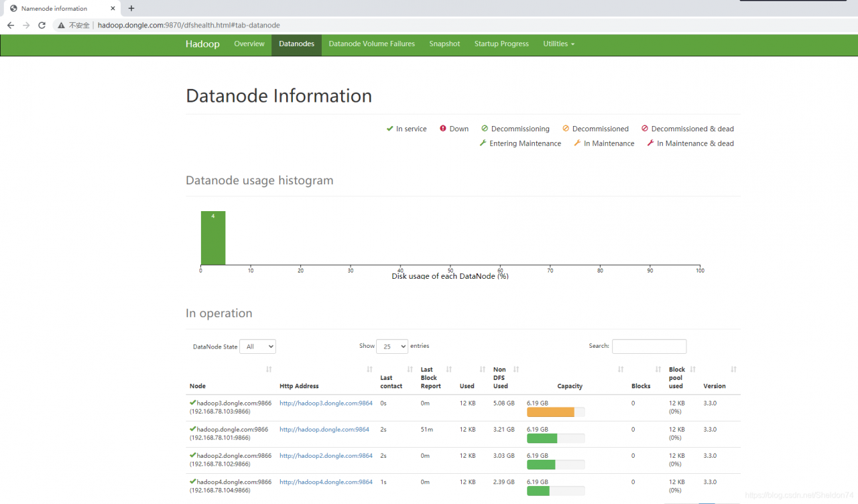Image resolution: width=858 pixels, height=504 pixels.
Task: Open the Startup Progress tab
Action: click(x=501, y=44)
